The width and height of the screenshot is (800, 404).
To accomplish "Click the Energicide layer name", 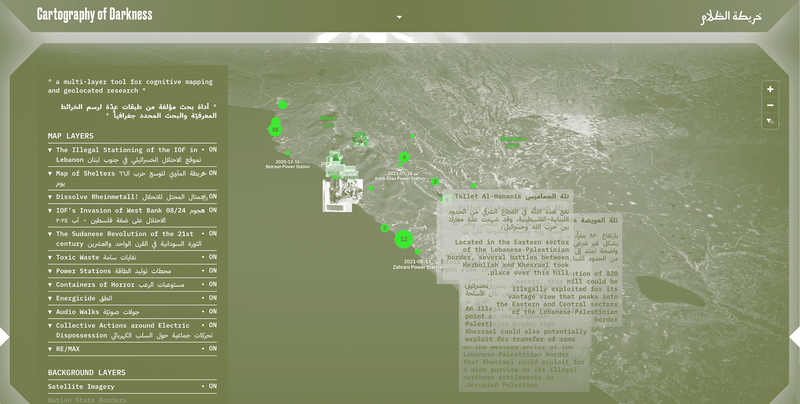I will [x=84, y=298].
